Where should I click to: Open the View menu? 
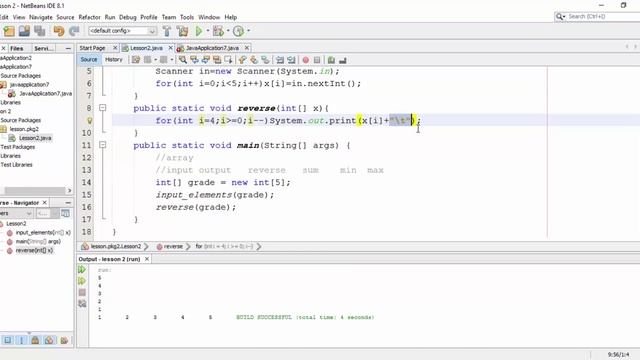19,17
